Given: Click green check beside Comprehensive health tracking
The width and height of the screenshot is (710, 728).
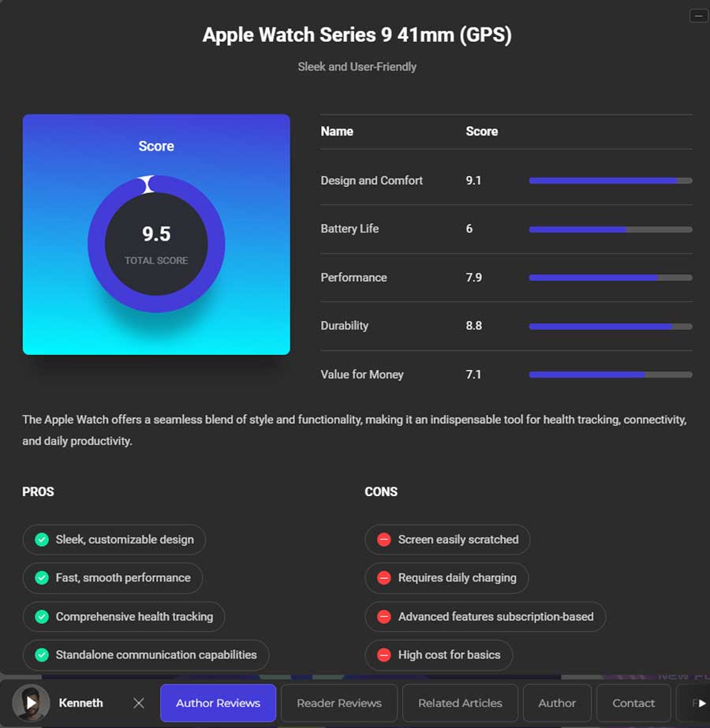Looking at the screenshot, I should (x=42, y=617).
